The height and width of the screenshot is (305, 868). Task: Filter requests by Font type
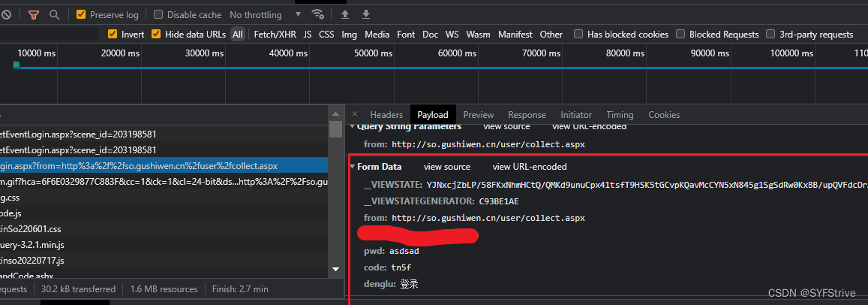[x=406, y=35]
